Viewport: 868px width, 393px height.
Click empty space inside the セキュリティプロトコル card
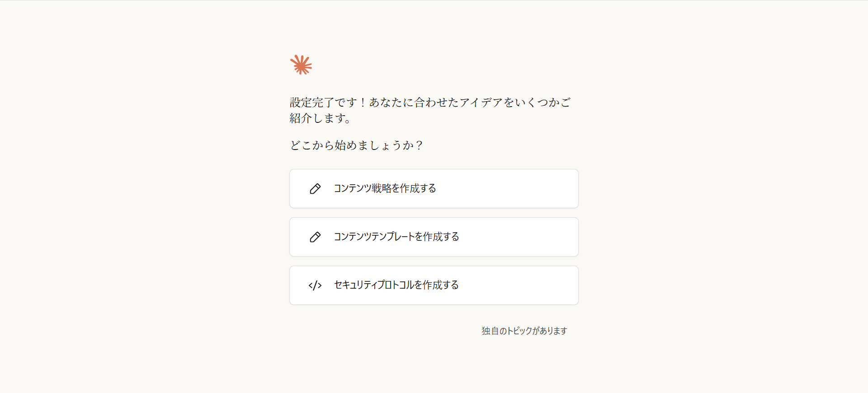[520, 285]
